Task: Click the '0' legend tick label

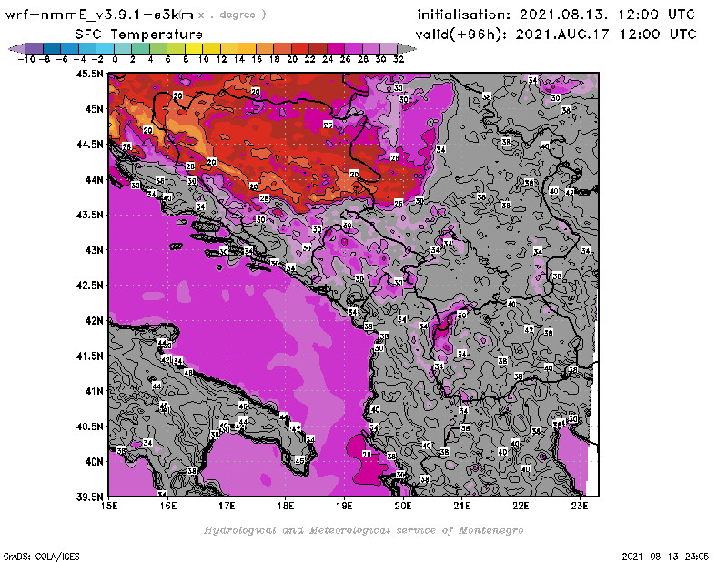Action: point(115,59)
